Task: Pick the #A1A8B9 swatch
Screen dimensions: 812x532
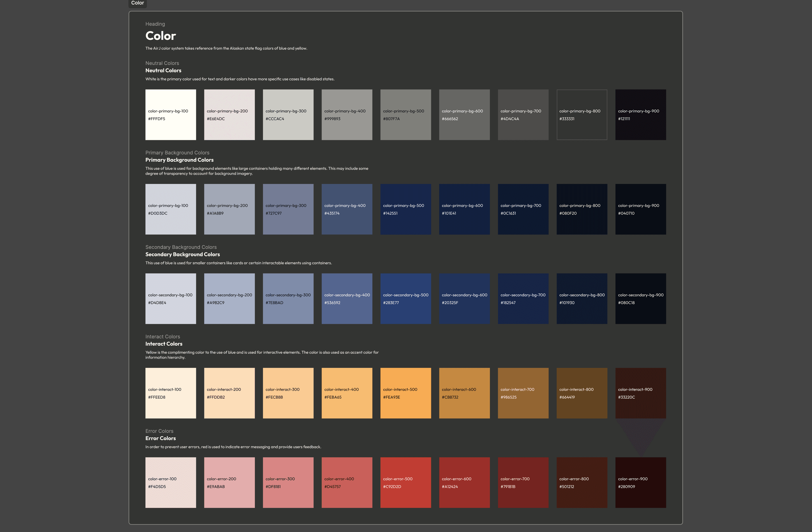Action: (229, 209)
